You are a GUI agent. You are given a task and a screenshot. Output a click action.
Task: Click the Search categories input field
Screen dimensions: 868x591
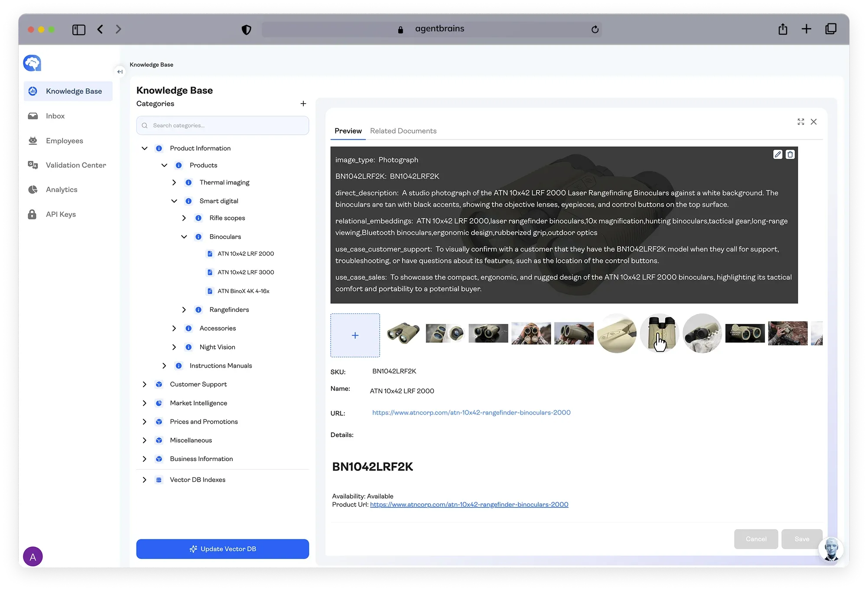[x=228, y=126]
